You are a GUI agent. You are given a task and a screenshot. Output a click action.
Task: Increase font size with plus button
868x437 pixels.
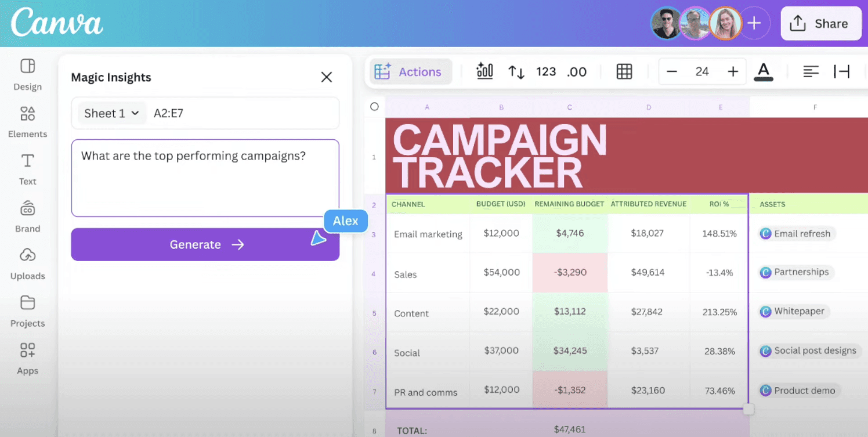pos(733,72)
